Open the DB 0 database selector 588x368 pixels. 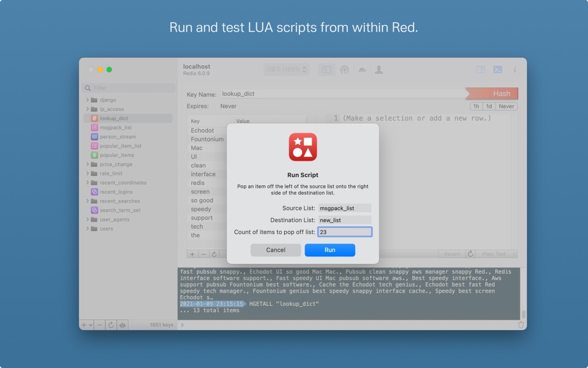[286, 69]
